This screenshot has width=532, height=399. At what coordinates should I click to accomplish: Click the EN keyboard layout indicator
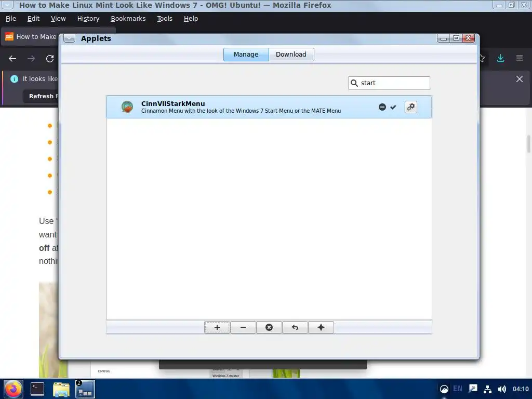457,389
